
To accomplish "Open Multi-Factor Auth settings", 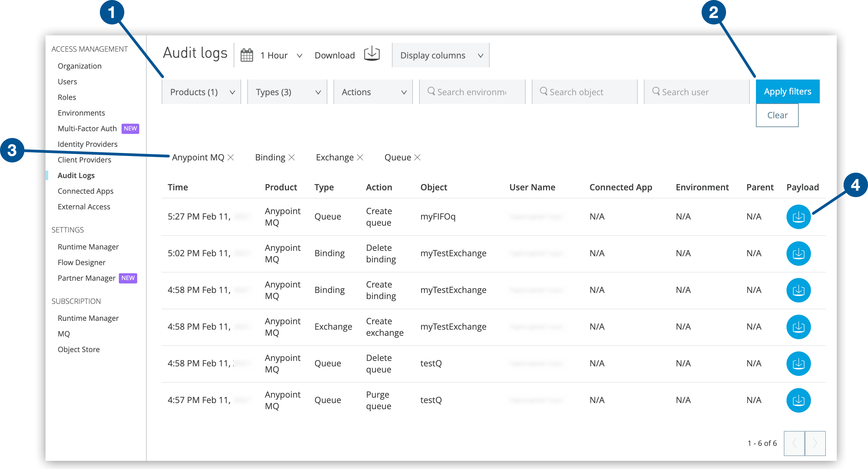I will pos(87,128).
